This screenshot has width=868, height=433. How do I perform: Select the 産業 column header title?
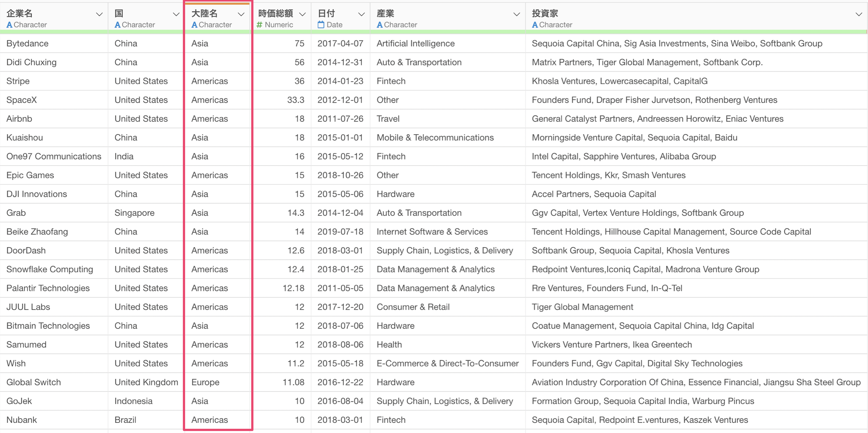[x=385, y=13]
